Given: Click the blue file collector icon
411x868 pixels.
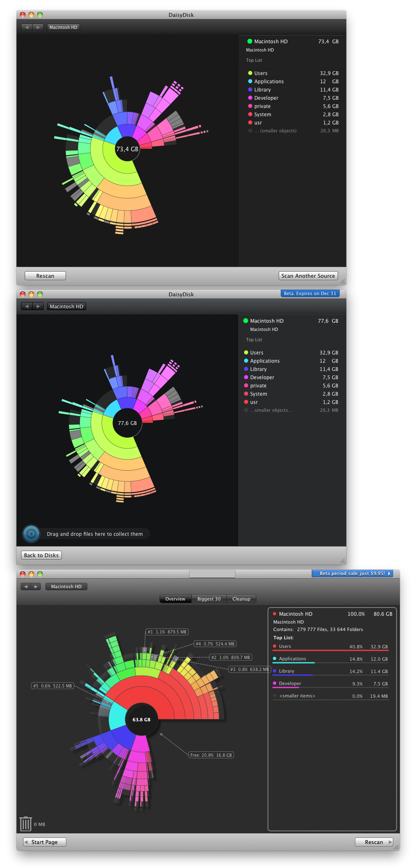Looking at the screenshot, I should [31, 534].
